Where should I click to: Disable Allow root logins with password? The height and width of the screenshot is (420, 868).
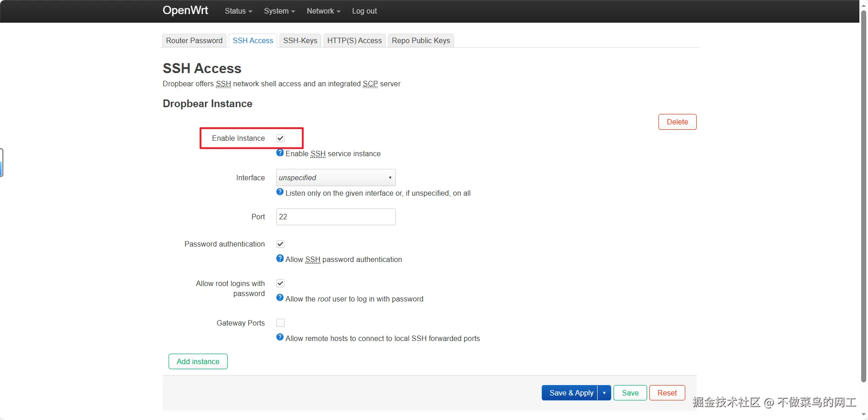(x=280, y=283)
